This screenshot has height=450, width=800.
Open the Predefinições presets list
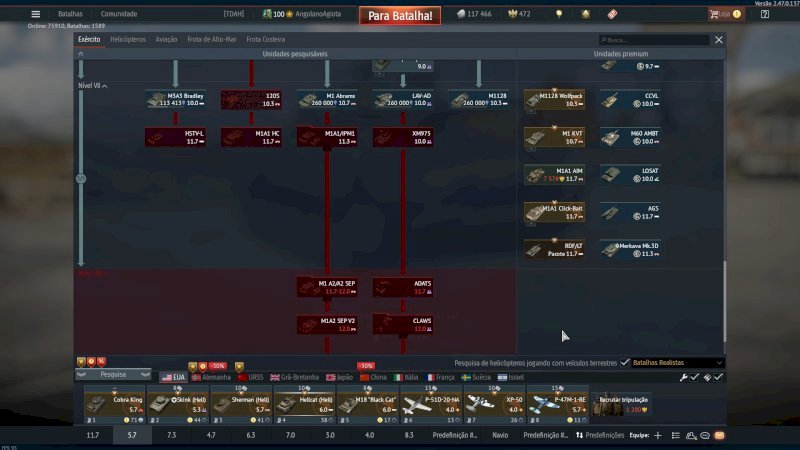[x=600, y=436]
